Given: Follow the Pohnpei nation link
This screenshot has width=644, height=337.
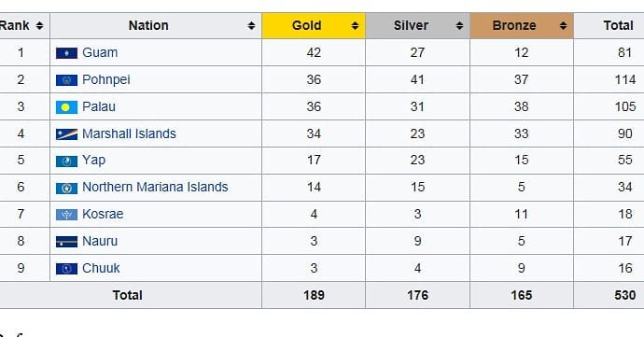Looking at the screenshot, I should [106, 79].
